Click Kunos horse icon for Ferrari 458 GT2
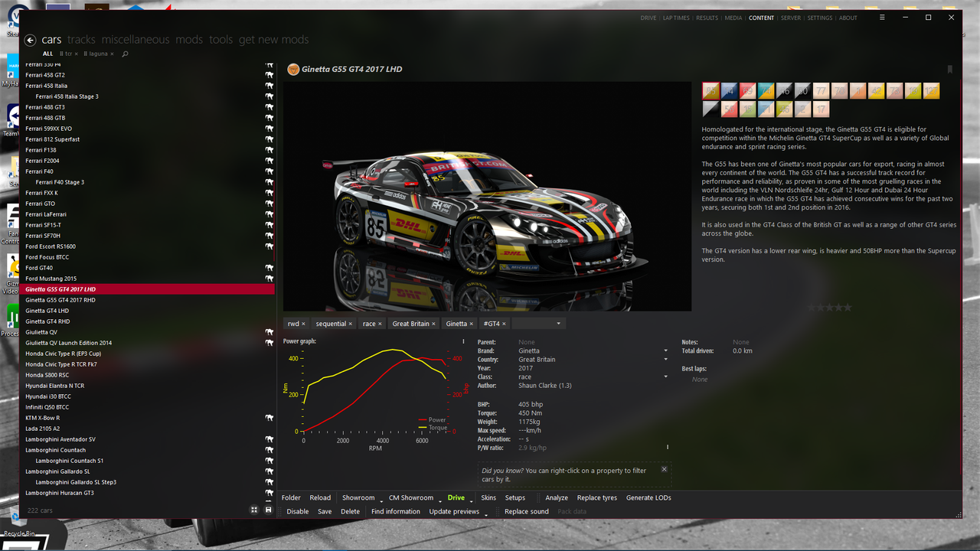The image size is (980, 551). 269,75
